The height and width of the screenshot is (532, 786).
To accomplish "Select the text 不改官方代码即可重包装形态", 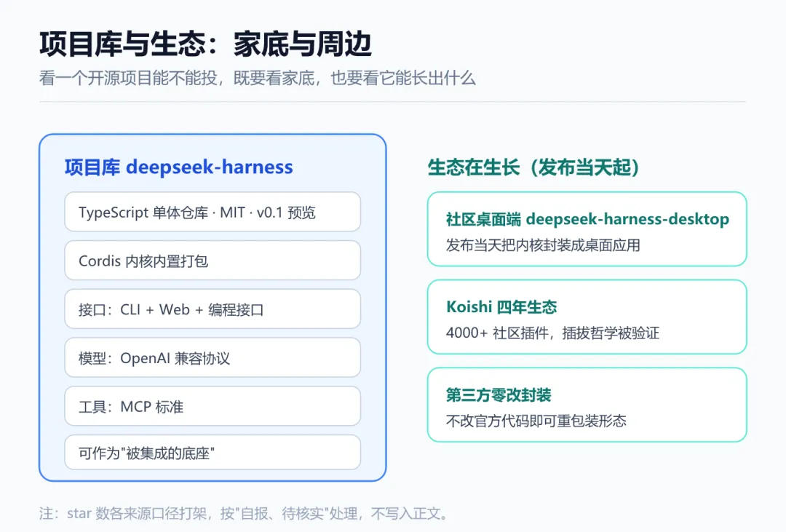I will point(536,421).
